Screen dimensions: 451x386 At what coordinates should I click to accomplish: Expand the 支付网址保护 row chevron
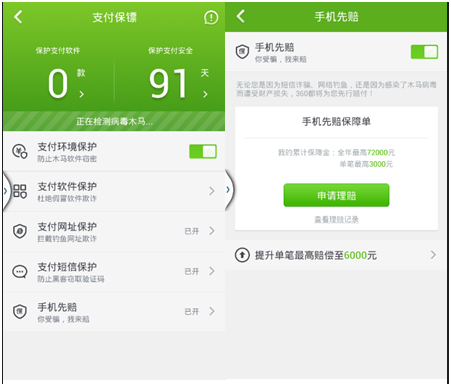[x=212, y=231]
